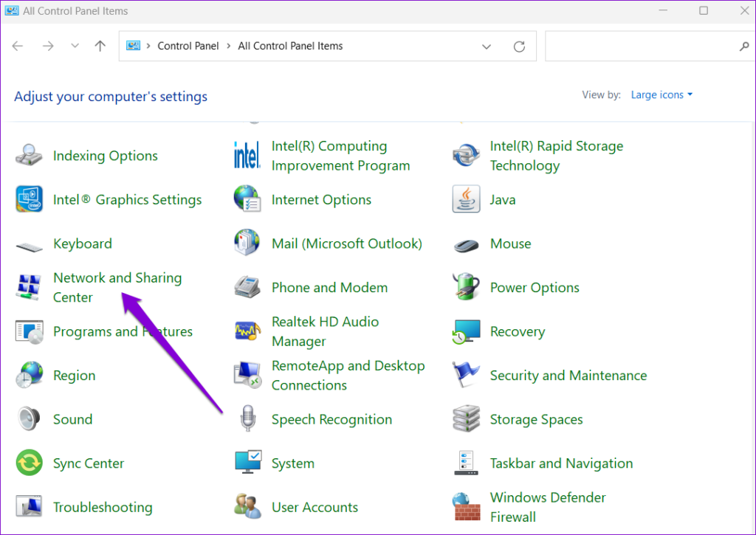Open the 'Storage Spaces' link

pyautogui.click(x=536, y=420)
